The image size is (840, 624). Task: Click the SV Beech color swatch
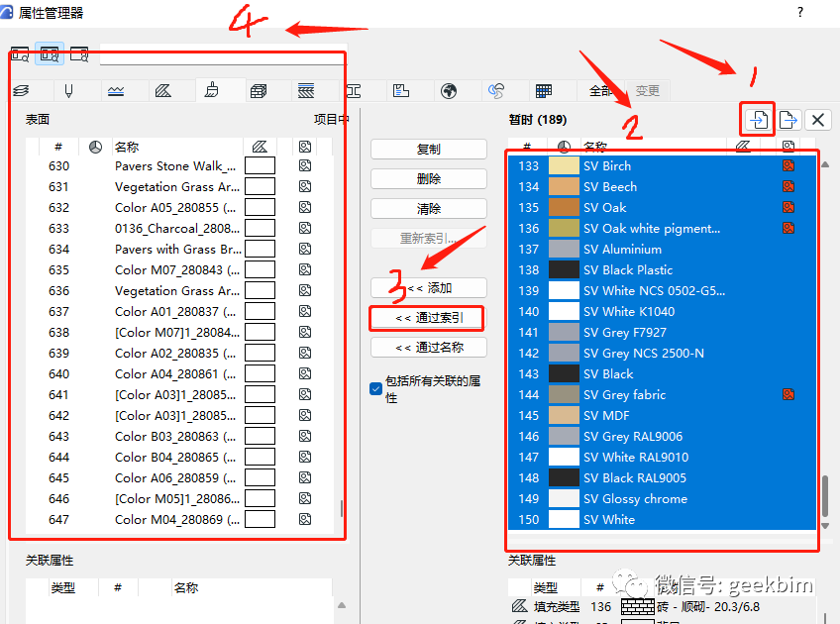[564, 187]
